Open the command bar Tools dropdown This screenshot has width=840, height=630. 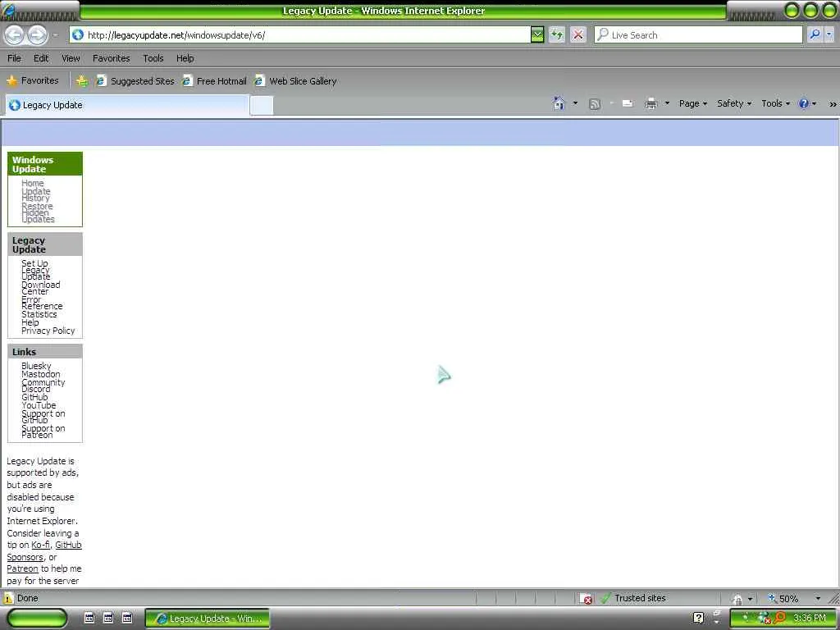775,103
